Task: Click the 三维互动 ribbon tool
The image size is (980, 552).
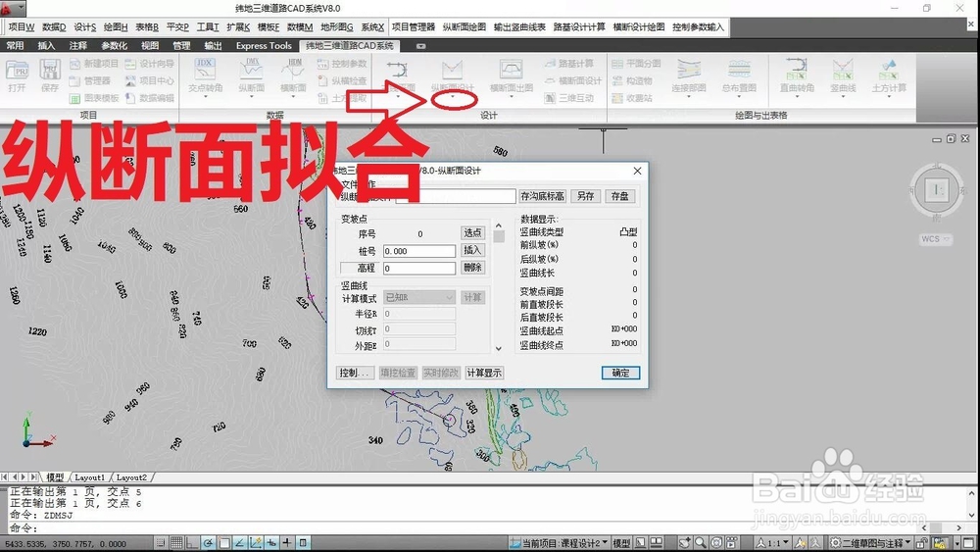Action: tap(568, 98)
